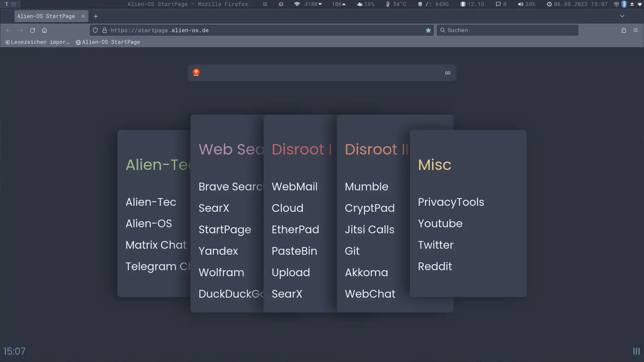Focus the start page search field

(x=321, y=73)
